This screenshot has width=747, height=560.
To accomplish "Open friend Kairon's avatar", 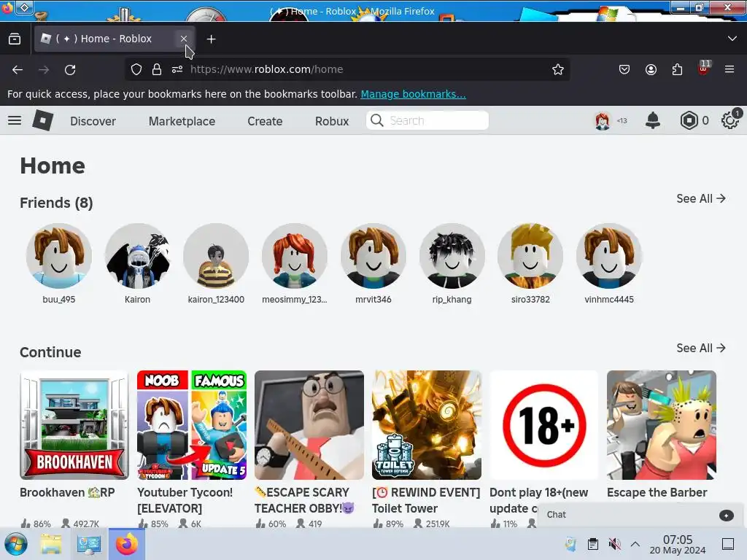I will coord(138,256).
